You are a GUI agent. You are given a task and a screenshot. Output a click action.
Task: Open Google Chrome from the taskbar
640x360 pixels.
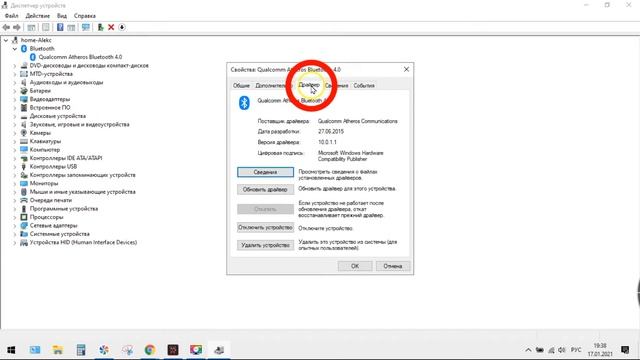click(150, 350)
